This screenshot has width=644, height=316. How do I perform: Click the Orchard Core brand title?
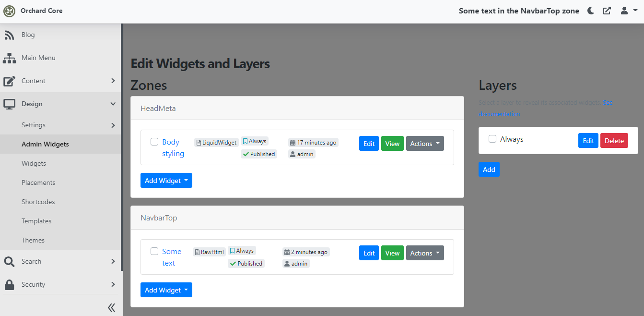(41, 11)
